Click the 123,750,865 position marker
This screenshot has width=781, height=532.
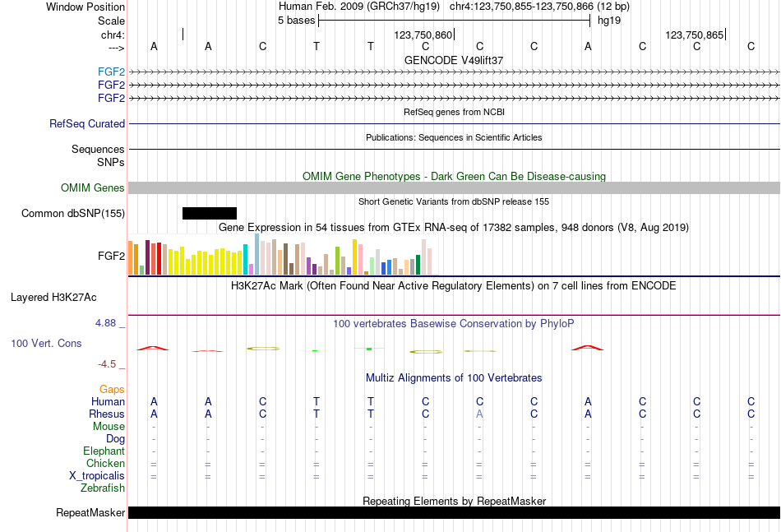695,35
